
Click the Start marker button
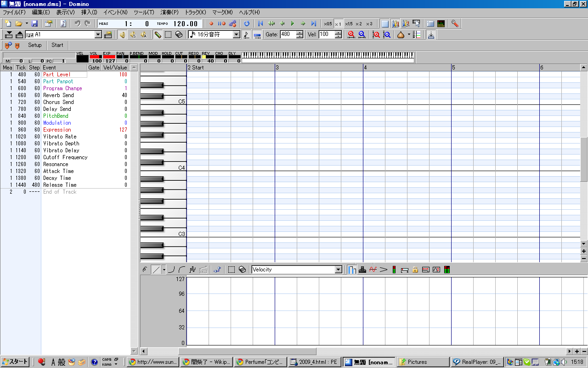[57, 45]
